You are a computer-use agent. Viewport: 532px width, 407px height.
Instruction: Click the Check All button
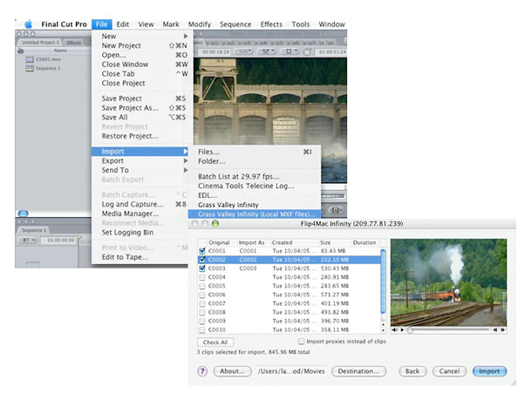click(215, 343)
